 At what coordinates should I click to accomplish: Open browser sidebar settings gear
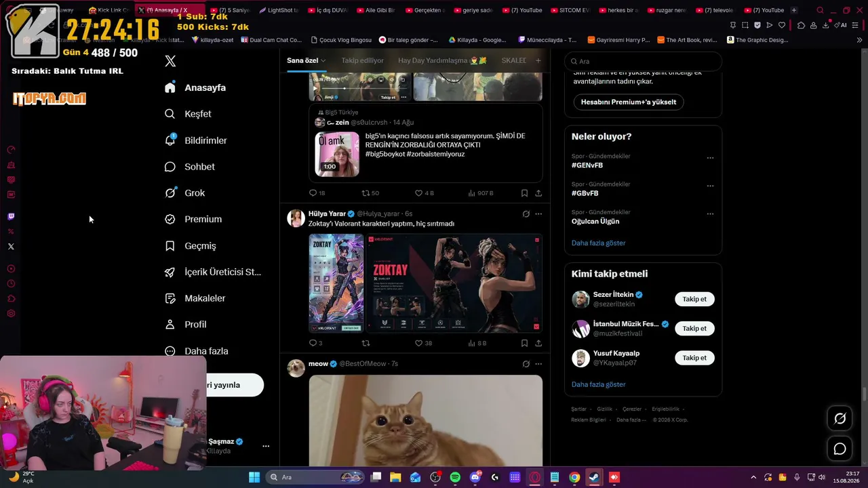[11, 314]
